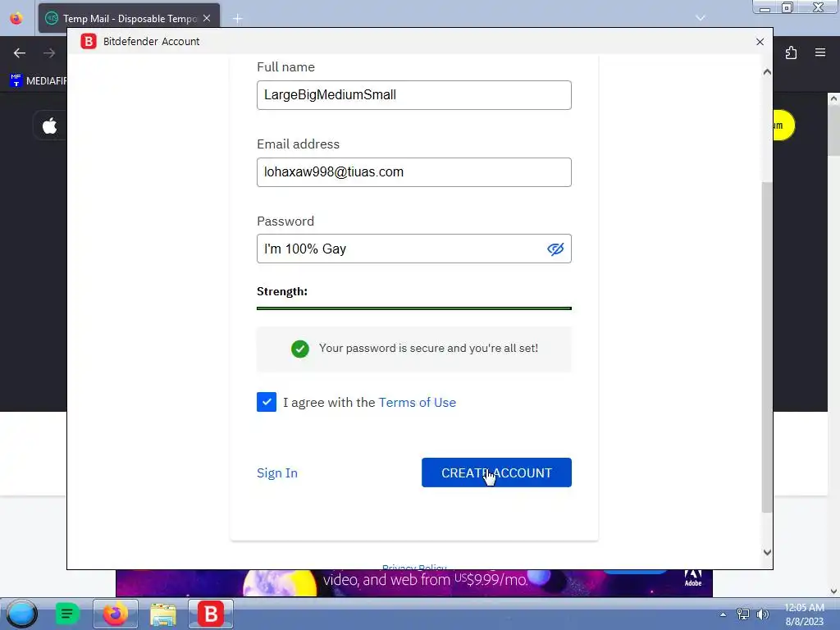Open the Terms of Use link

[418, 402]
